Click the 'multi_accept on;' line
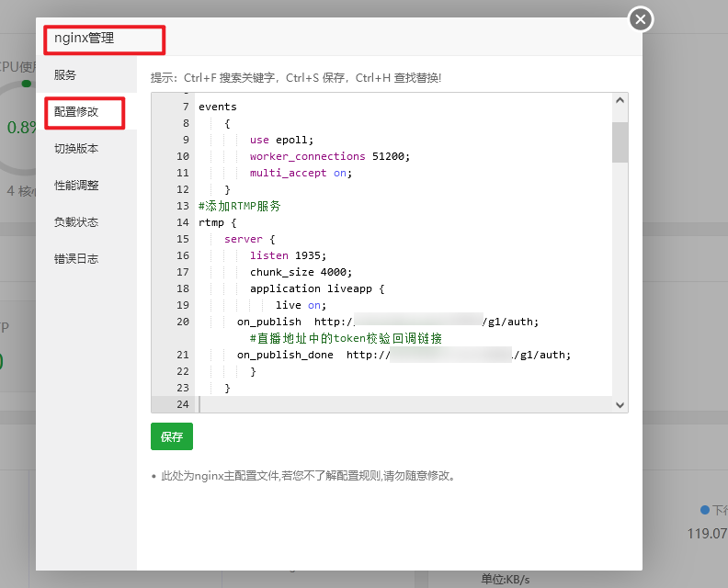 [301, 173]
